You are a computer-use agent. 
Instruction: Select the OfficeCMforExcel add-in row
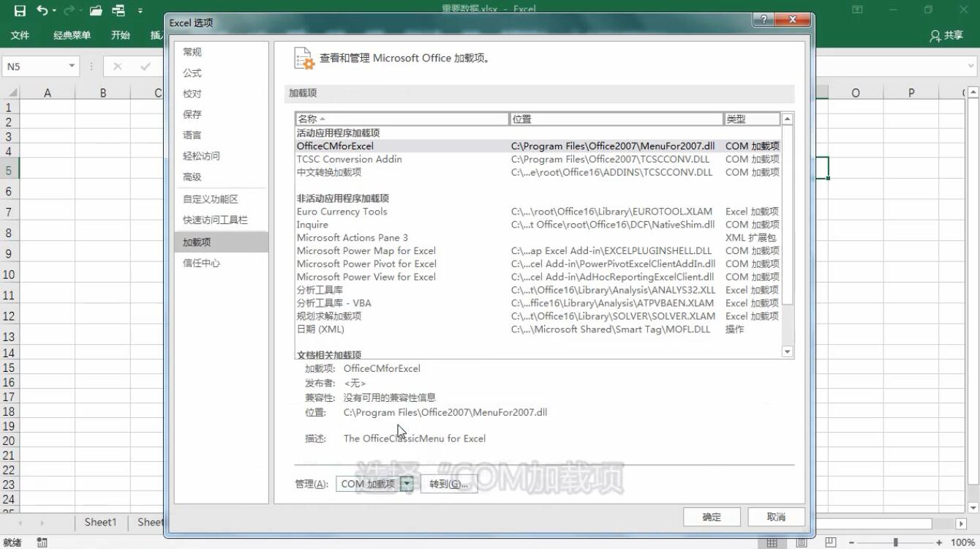pyautogui.click(x=538, y=146)
